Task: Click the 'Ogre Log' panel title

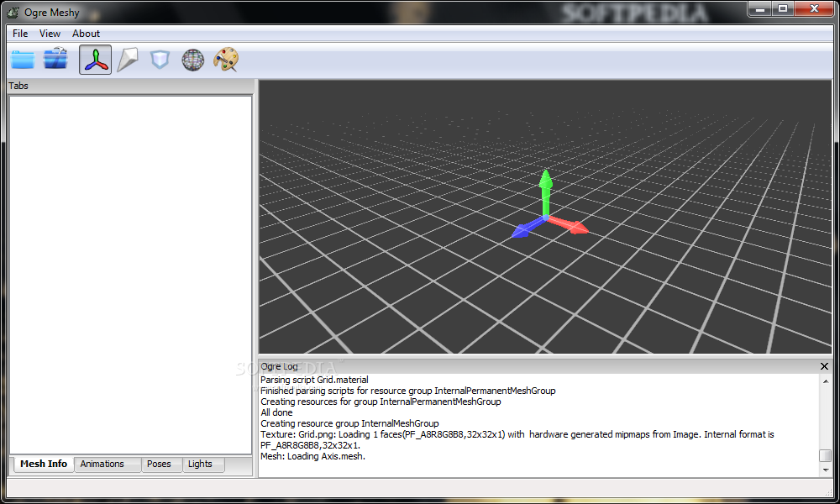Action: click(x=279, y=366)
